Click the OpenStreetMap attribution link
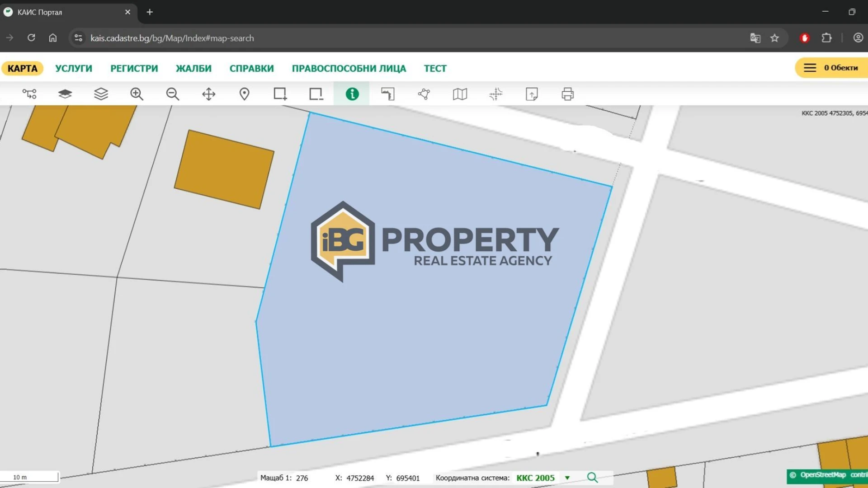 (823, 475)
